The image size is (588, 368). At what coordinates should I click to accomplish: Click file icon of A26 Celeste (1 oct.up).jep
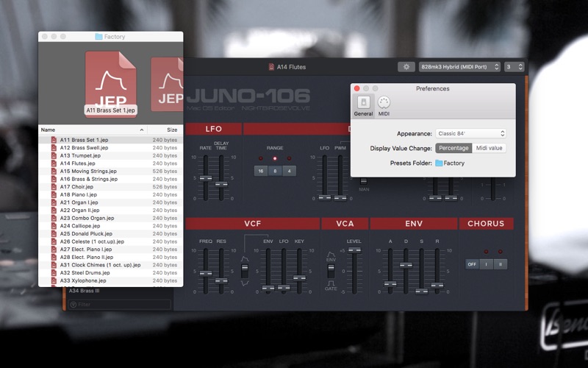point(54,241)
